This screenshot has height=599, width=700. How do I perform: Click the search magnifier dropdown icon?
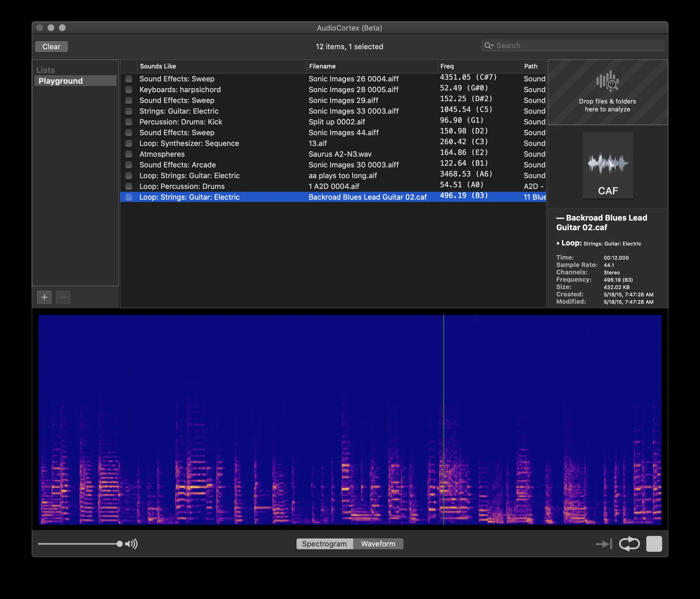coord(489,45)
